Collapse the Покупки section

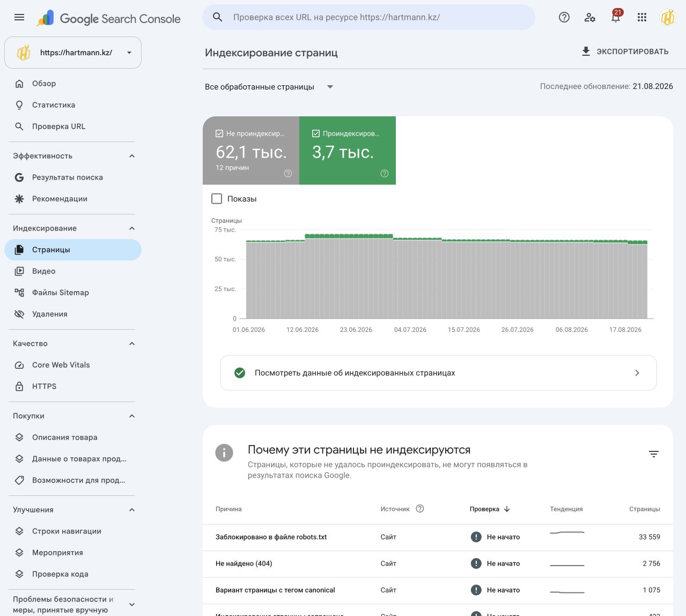click(x=132, y=416)
